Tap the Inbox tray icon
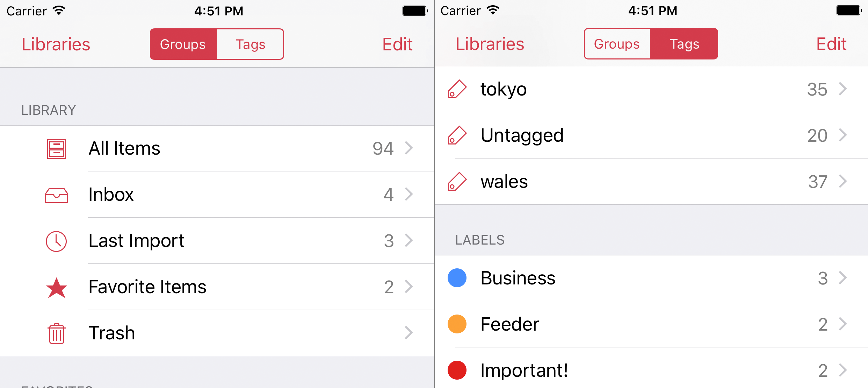 point(57,195)
